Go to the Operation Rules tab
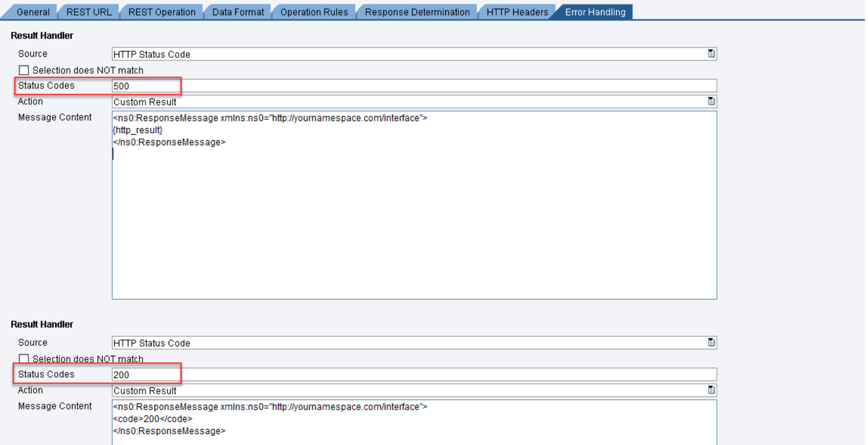Screen dimensions: 868x445 (x=314, y=12)
